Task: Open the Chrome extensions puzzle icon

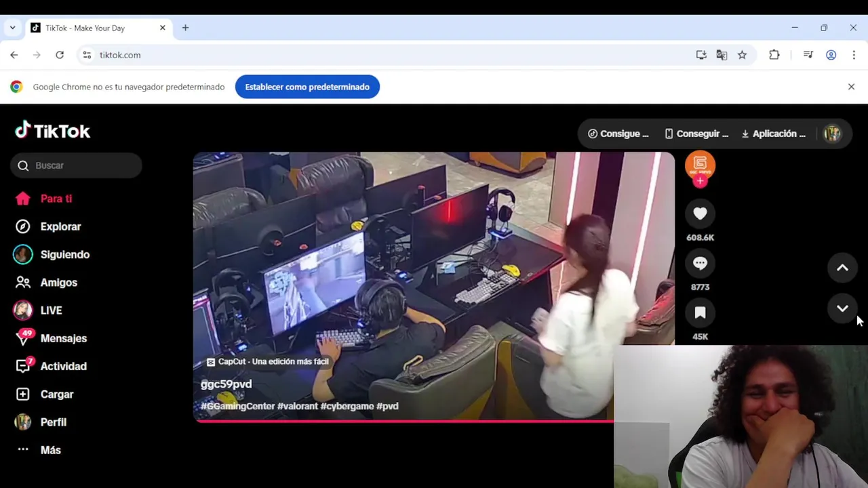Action: [774, 55]
